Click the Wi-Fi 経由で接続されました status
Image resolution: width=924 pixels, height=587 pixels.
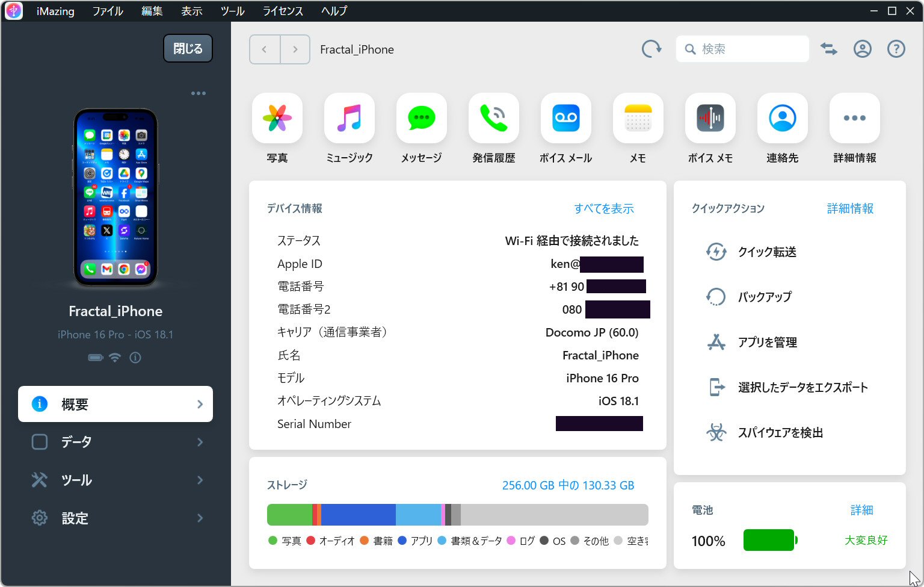tap(571, 241)
